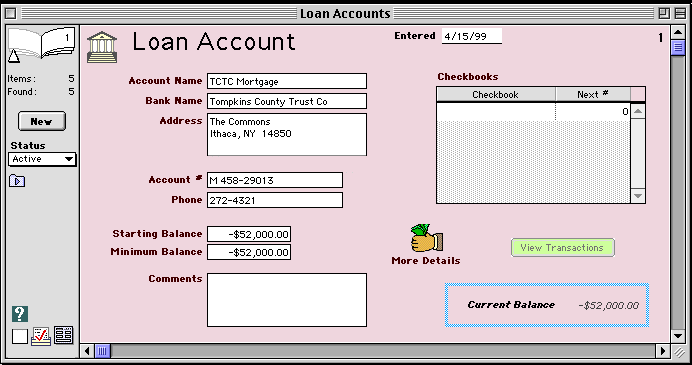The image size is (692, 365).
Task: Open the record book flip icon
Action: pyautogui.click(x=41, y=44)
